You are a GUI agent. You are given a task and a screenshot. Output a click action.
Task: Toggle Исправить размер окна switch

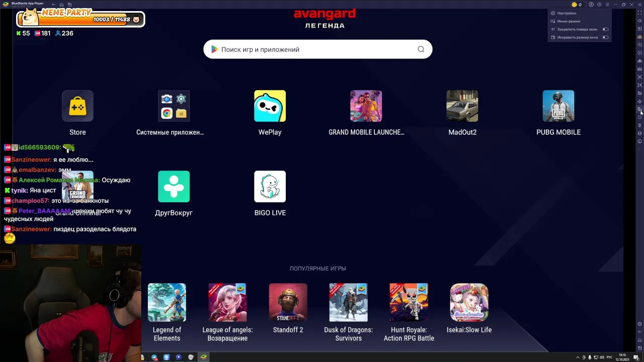click(x=605, y=37)
